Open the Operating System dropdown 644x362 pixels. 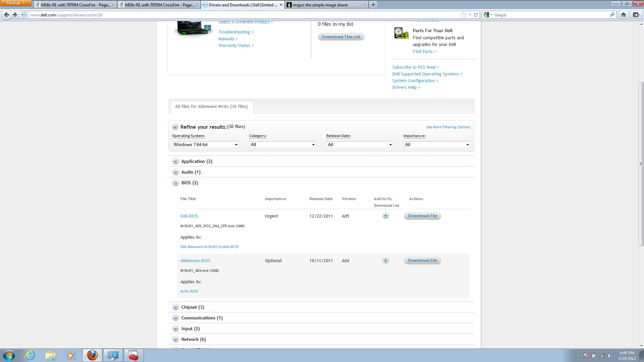(x=205, y=144)
